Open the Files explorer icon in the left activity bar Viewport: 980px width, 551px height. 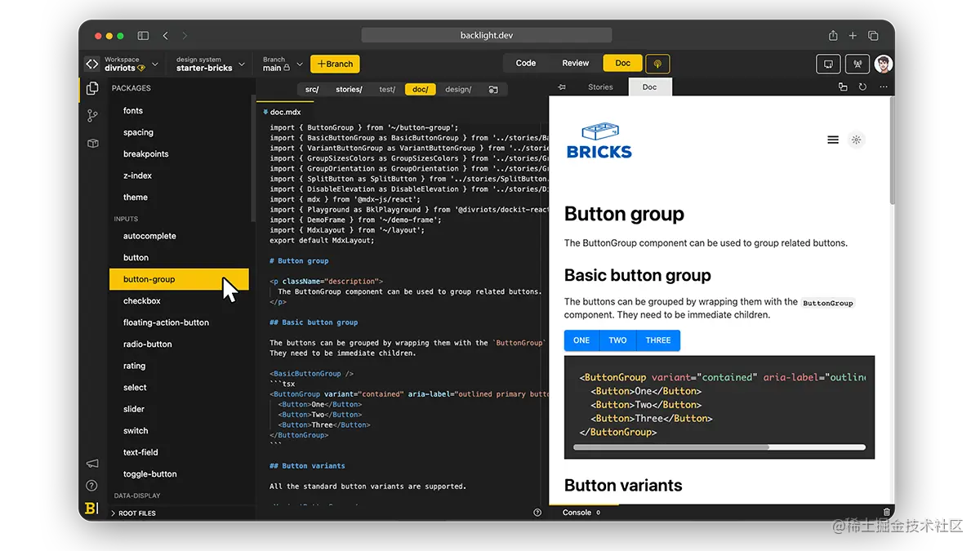point(92,88)
